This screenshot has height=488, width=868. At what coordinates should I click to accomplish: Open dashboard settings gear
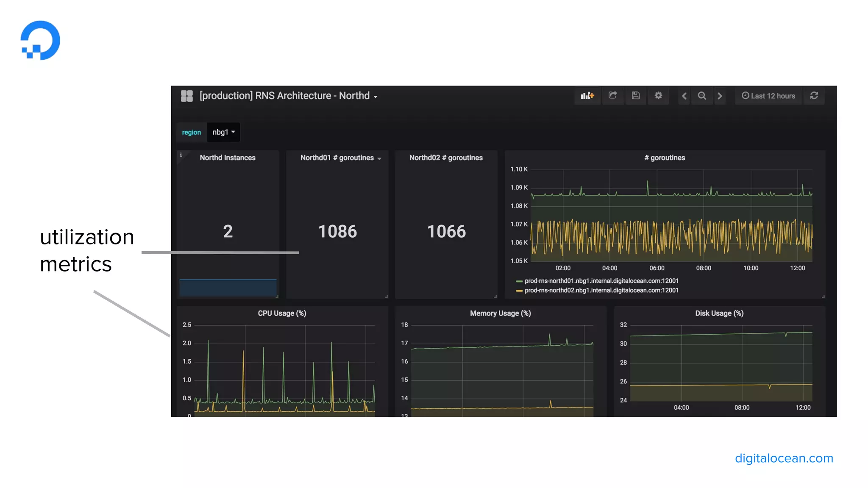pyautogui.click(x=658, y=96)
